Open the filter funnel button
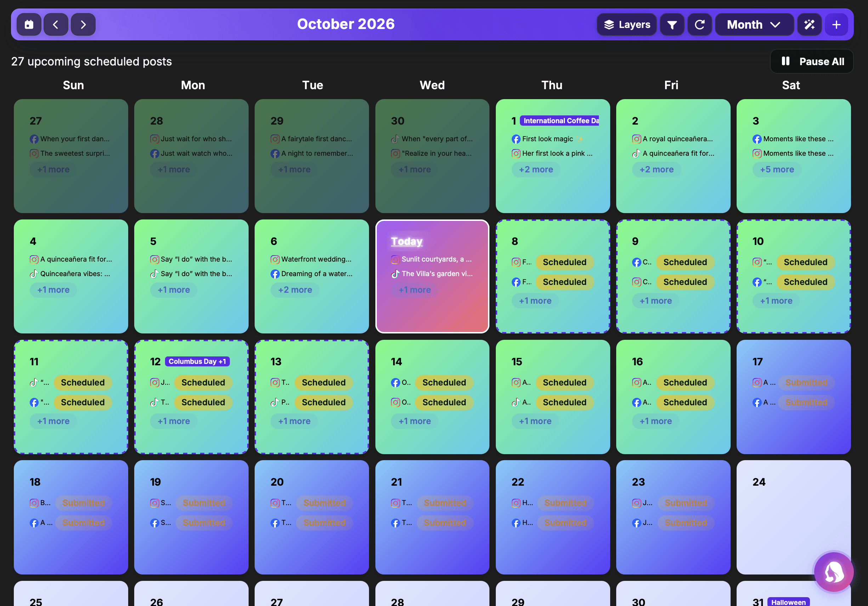Screen dimensions: 868x606 pyautogui.click(x=672, y=24)
